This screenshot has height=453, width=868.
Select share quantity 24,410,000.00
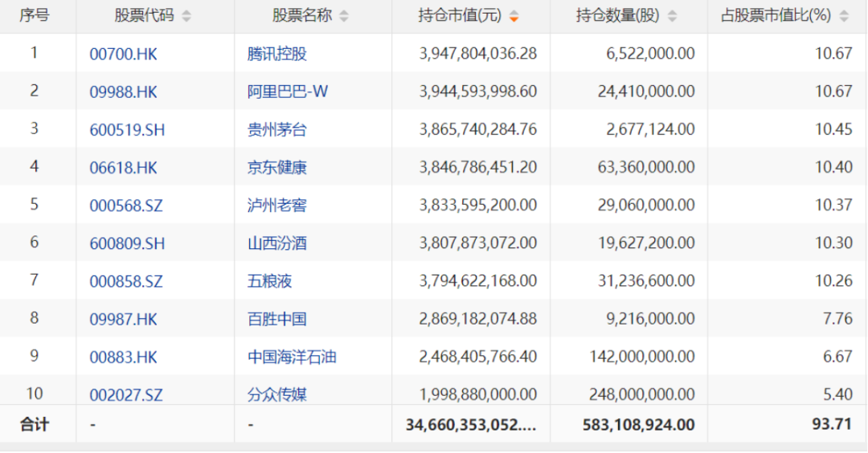click(x=646, y=92)
